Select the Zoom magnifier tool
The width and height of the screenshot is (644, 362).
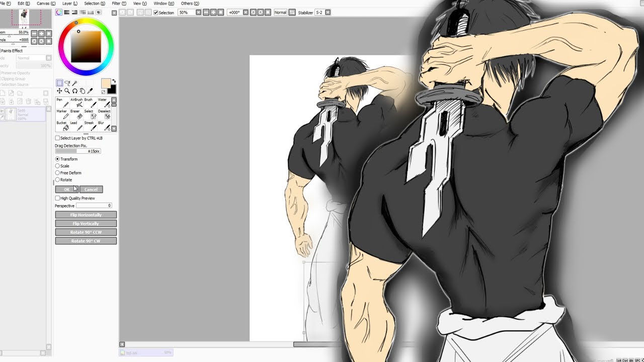click(67, 91)
